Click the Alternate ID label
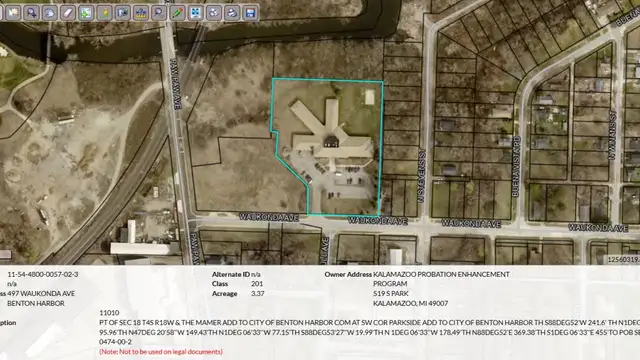 tap(231, 274)
